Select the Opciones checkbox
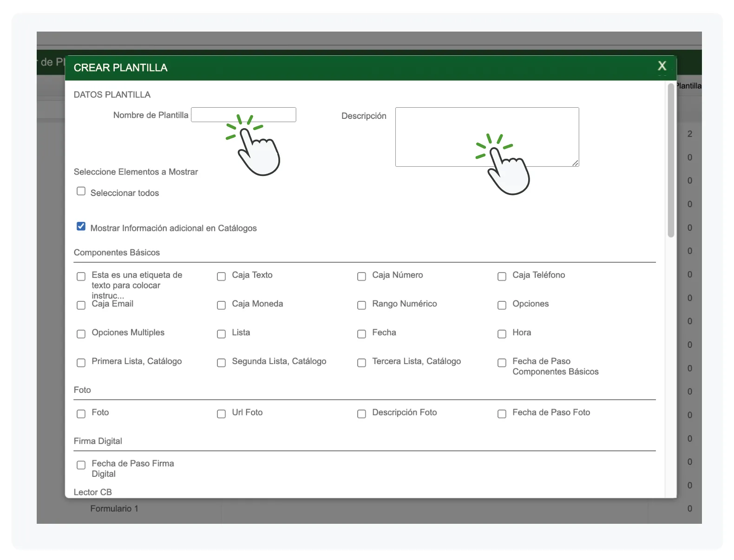734x560 pixels. (502, 305)
